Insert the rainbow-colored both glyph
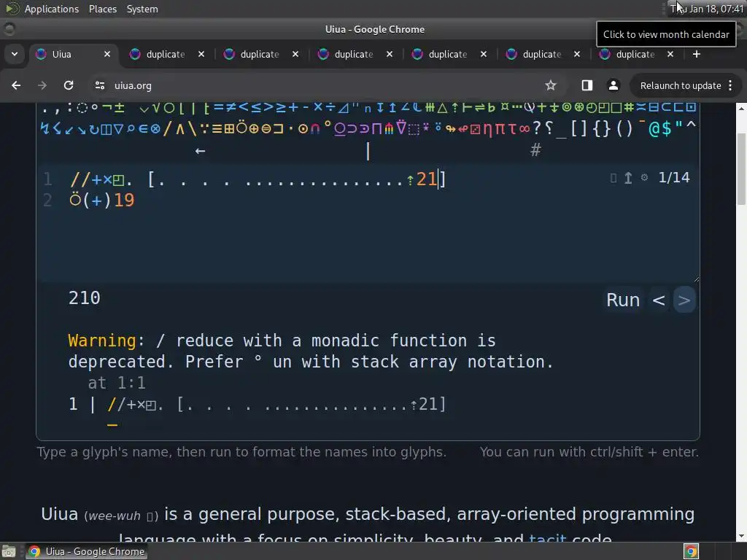Screen dimensions: 747x560 390,129
